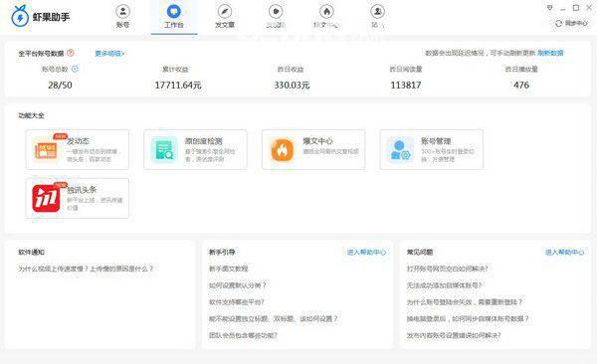Screen dimensions: 597x364
Task: Open the guide 团队会员包含哪些功能?
Action: [x=243, y=335]
